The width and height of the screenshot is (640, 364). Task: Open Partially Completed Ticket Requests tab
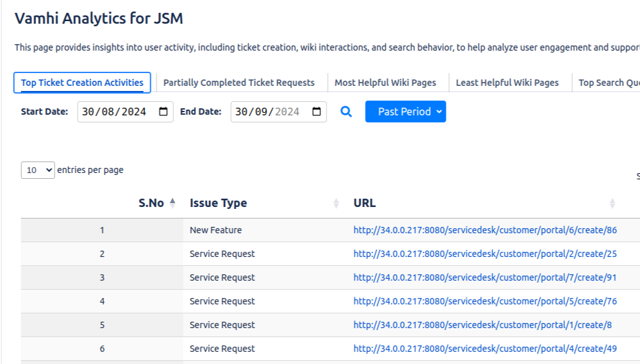pyautogui.click(x=239, y=83)
